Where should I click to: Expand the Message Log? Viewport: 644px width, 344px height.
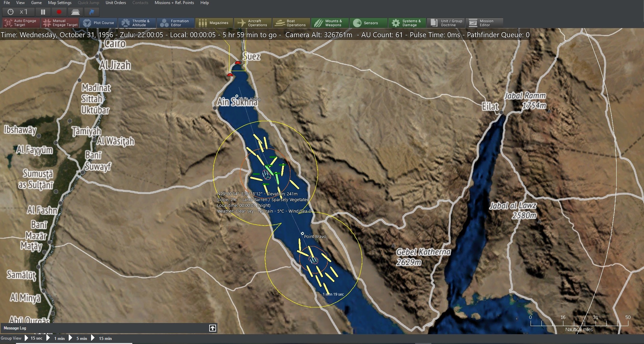212,328
